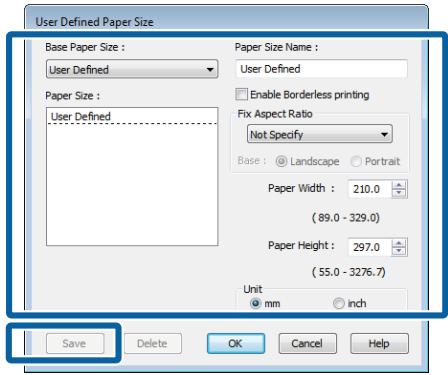Open Help for paper size dialog
This screenshot has height=375, width=448.
coord(379,343)
